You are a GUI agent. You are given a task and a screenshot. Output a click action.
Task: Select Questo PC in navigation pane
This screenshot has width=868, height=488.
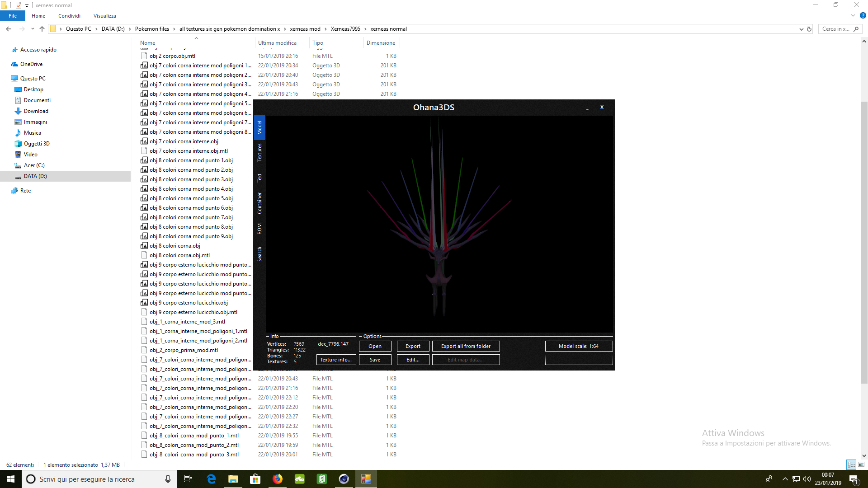click(33, 79)
